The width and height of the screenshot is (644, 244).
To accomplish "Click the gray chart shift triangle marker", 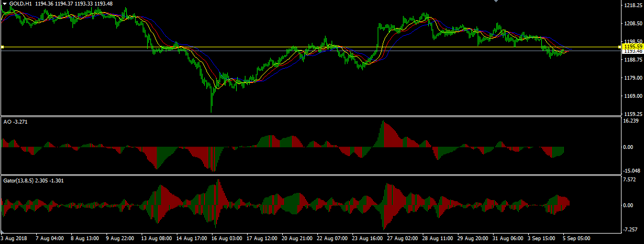I will [x=496, y=2].
